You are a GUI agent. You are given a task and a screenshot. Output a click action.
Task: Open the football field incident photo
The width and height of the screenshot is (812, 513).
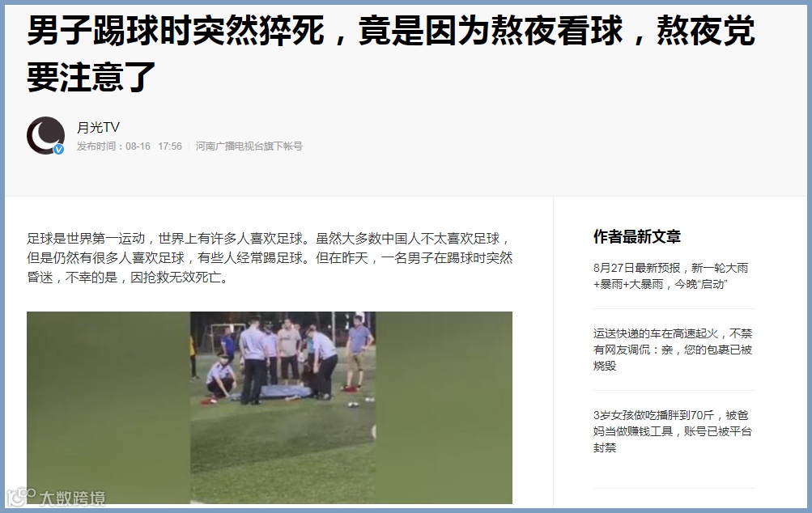pos(270,407)
